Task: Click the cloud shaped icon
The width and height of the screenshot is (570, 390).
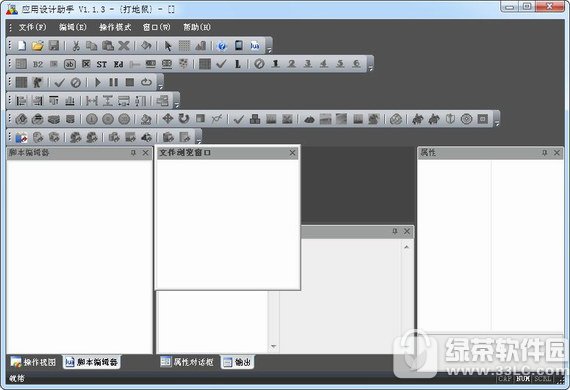Action: coord(309,119)
